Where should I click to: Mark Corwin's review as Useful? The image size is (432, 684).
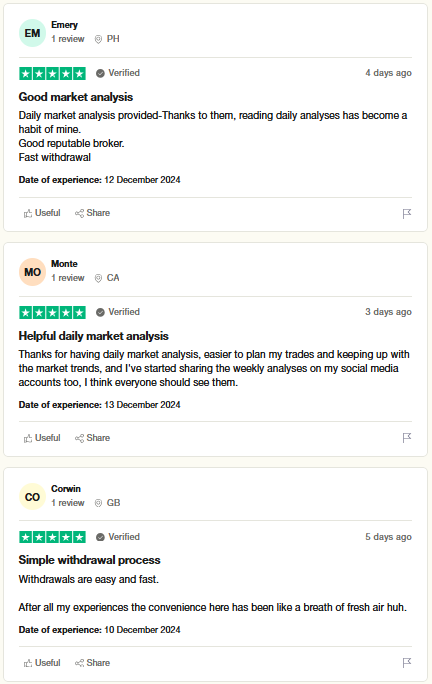click(x=42, y=663)
